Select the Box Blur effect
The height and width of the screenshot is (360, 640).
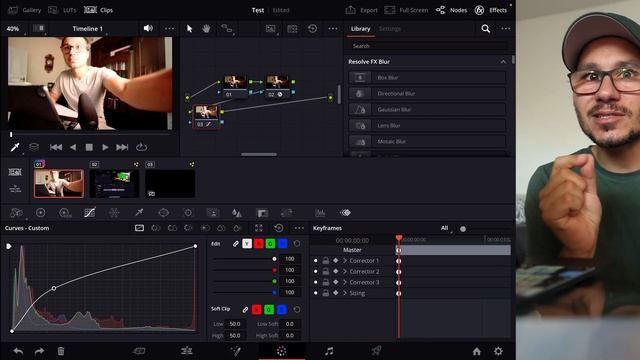pyautogui.click(x=427, y=78)
